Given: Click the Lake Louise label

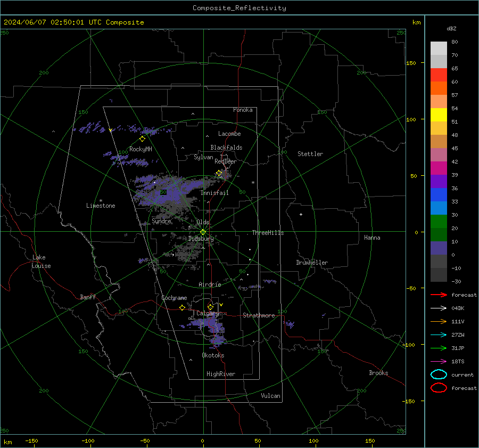Looking at the screenshot, I should click(41, 262).
